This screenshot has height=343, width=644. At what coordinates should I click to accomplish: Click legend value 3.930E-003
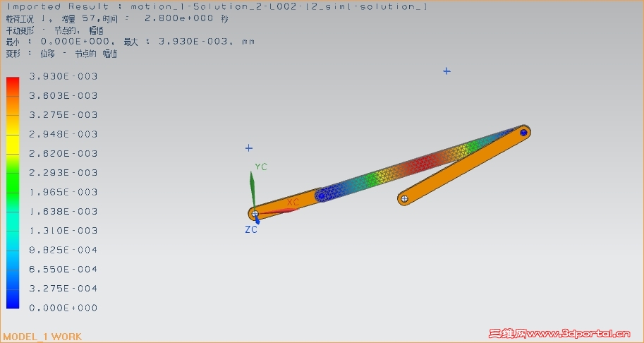[63, 76]
